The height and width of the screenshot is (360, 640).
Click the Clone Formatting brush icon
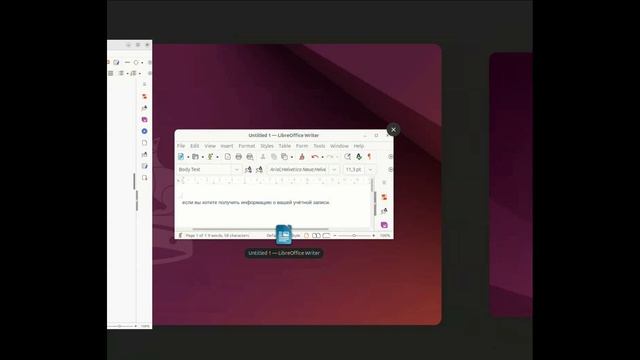pos(302,157)
